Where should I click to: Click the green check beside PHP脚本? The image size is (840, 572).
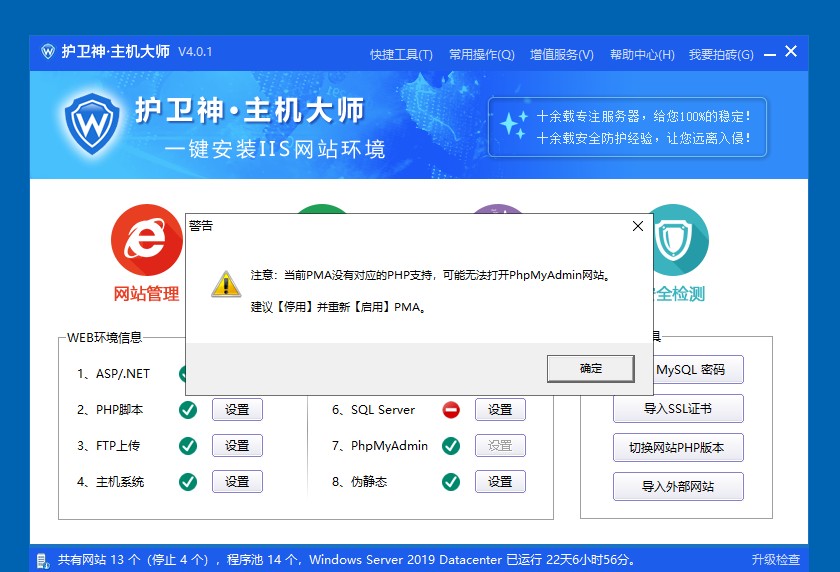[x=187, y=409]
